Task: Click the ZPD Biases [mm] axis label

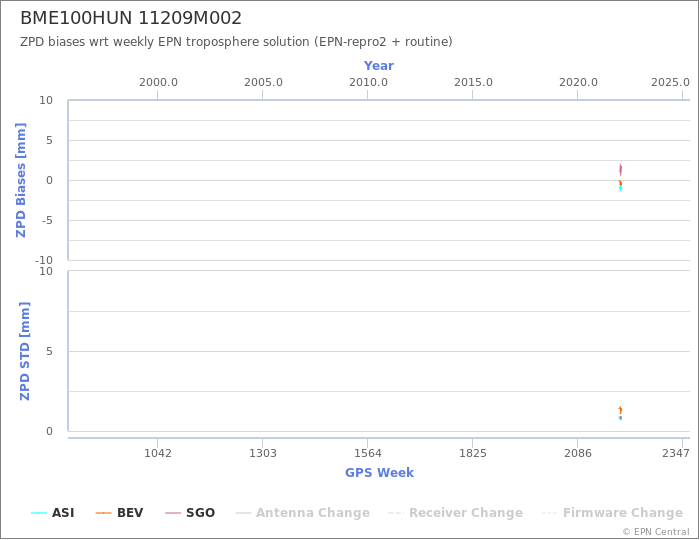Action: click(21, 180)
